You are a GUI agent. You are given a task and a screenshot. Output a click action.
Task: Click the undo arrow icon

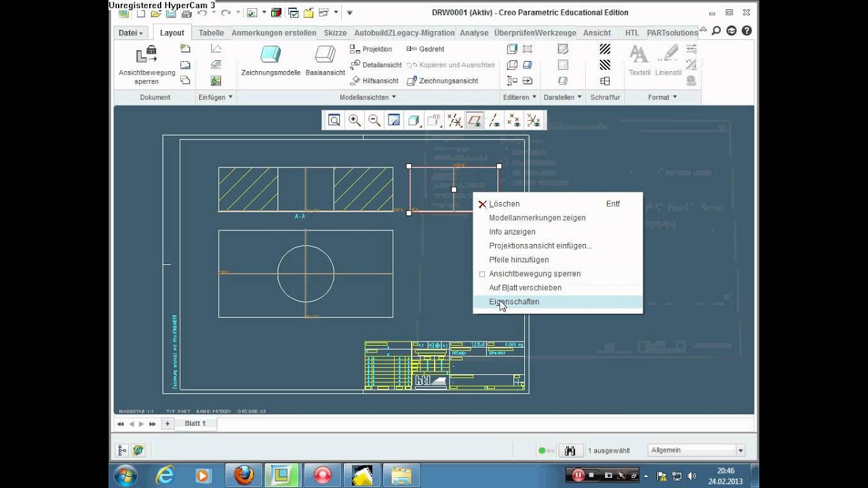201,13
